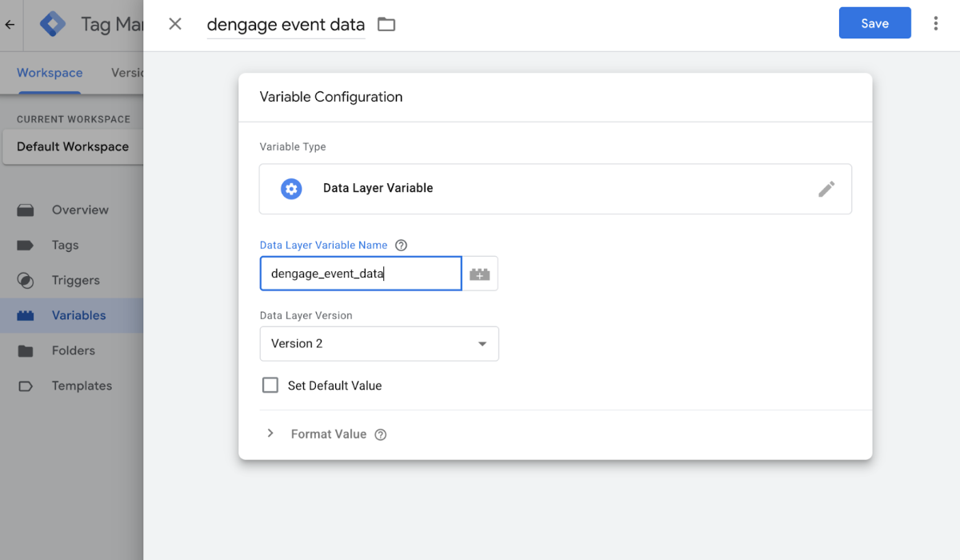Viewport: 960px width, 560px height.
Task: Expand the Format Value section
Action: pos(270,434)
